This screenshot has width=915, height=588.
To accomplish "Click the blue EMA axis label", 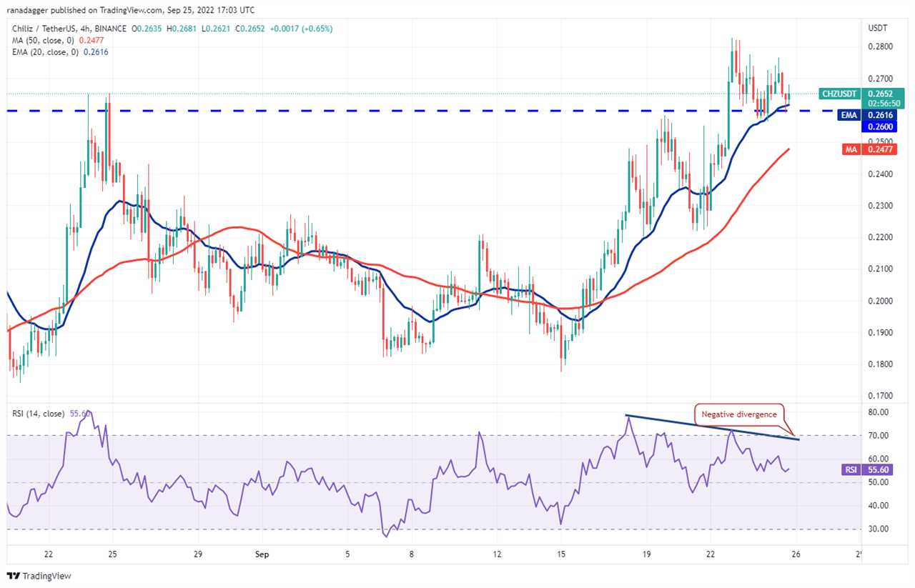I will (847, 114).
